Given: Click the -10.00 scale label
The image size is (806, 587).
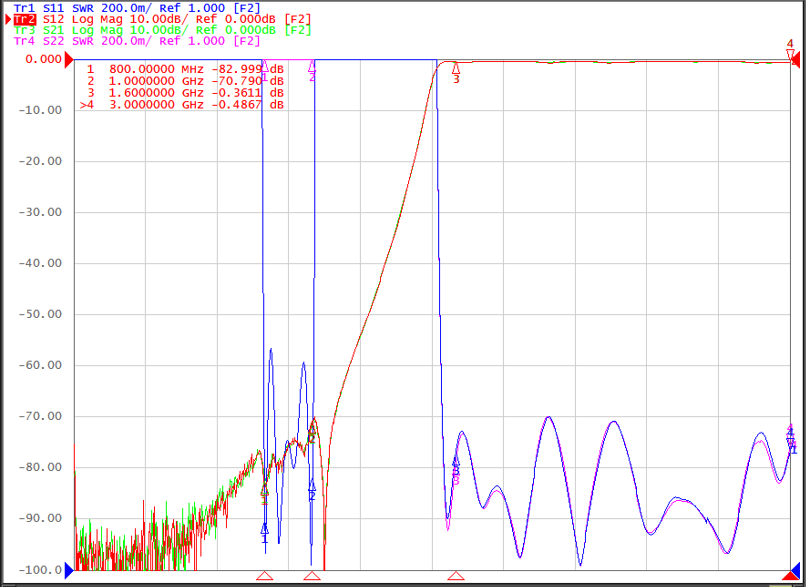Looking at the screenshot, I should click(x=40, y=110).
